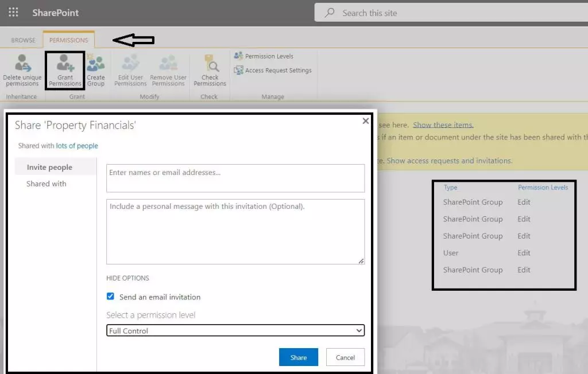Image resolution: width=588 pixels, height=374 pixels.
Task: Collapse options via HIDE OPTIONS
Action: 127,278
